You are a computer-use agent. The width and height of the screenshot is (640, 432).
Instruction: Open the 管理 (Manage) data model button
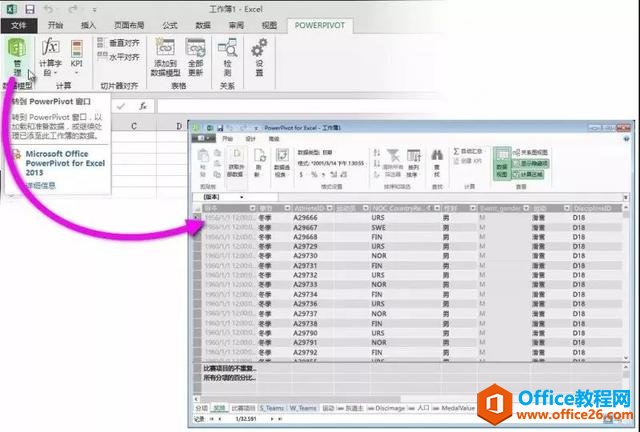point(17,58)
